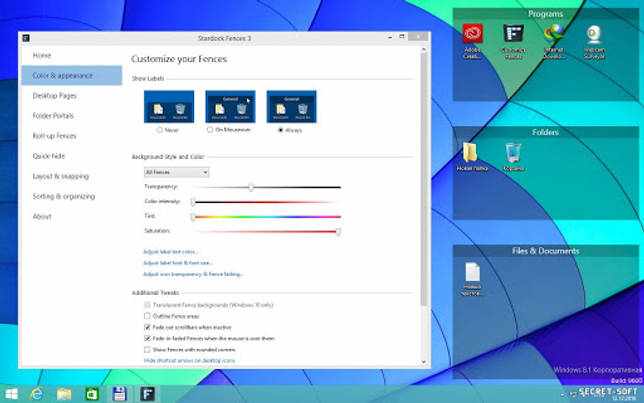Click Adjust label text color link
The height and width of the screenshot is (403, 644).
pos(170,251)
